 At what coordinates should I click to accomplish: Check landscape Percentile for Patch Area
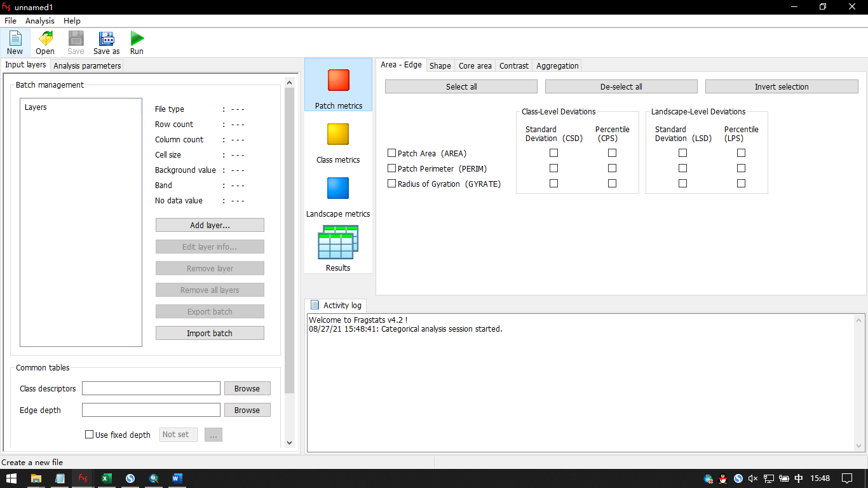741,153
